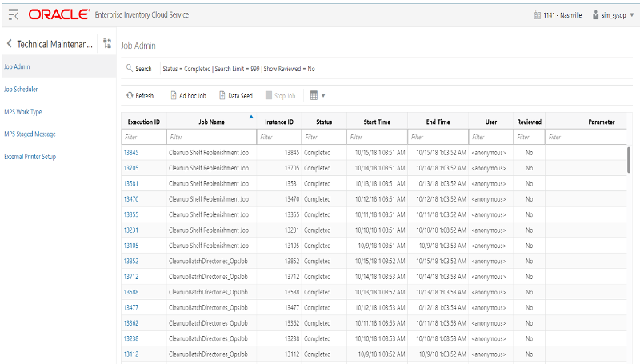Viewport: 640px width, 364px height.
Task: Open the sim_sysop user menu
Action: click(612, 15)
